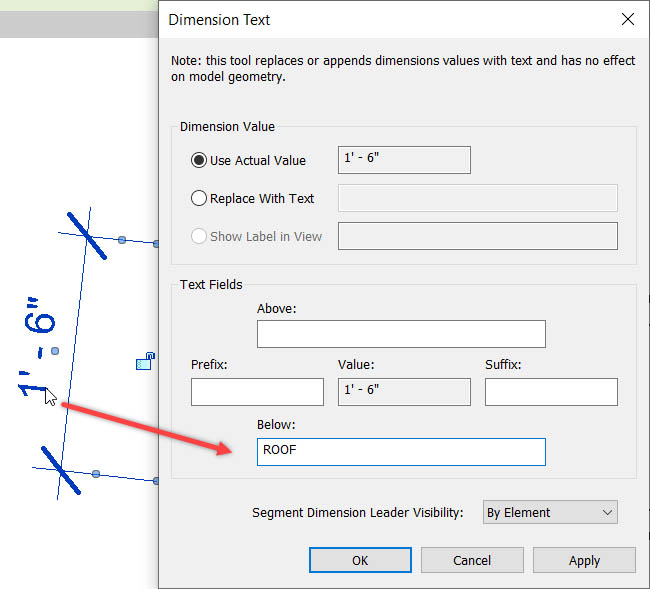Click the Above text field
This screenshot has height=589, width=650.
point(401,334)
